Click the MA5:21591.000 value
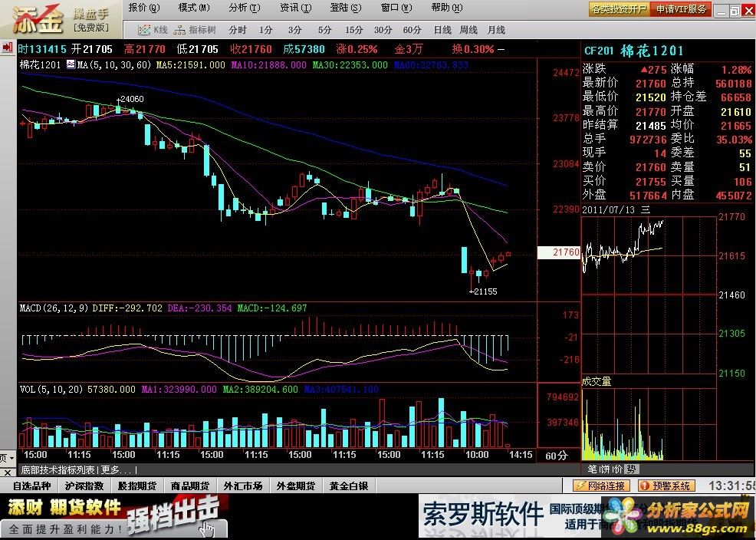 coord(191,64)
